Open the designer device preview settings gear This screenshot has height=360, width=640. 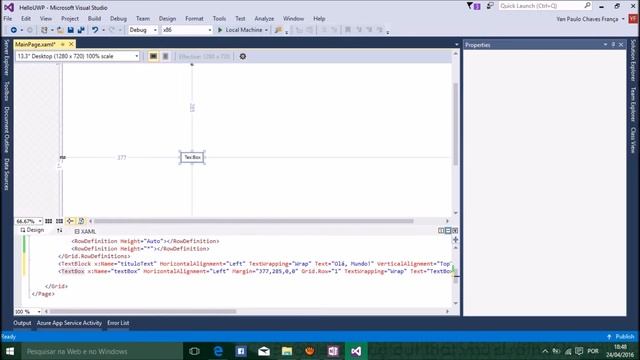tap(243, 56)
